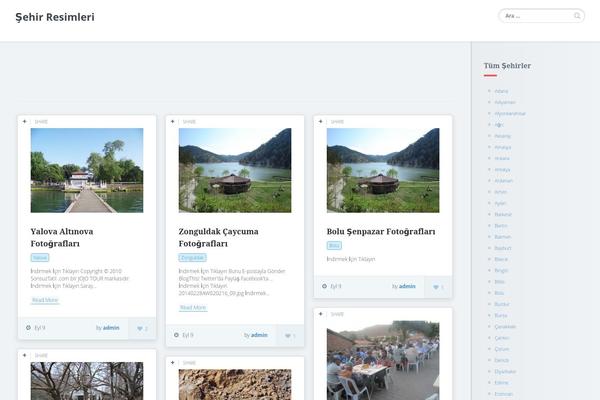This screenshot has width=600, height=400.
Task: Open the Bolu Şenpazar Fotoğrafları post title
Action: [x=381, y=232]
